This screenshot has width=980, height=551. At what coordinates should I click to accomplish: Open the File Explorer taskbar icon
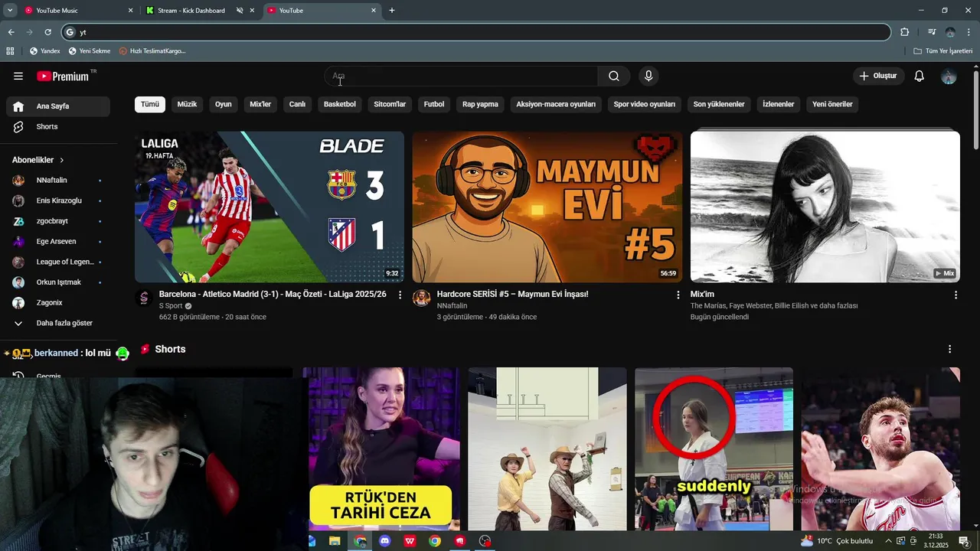point(335,541)
